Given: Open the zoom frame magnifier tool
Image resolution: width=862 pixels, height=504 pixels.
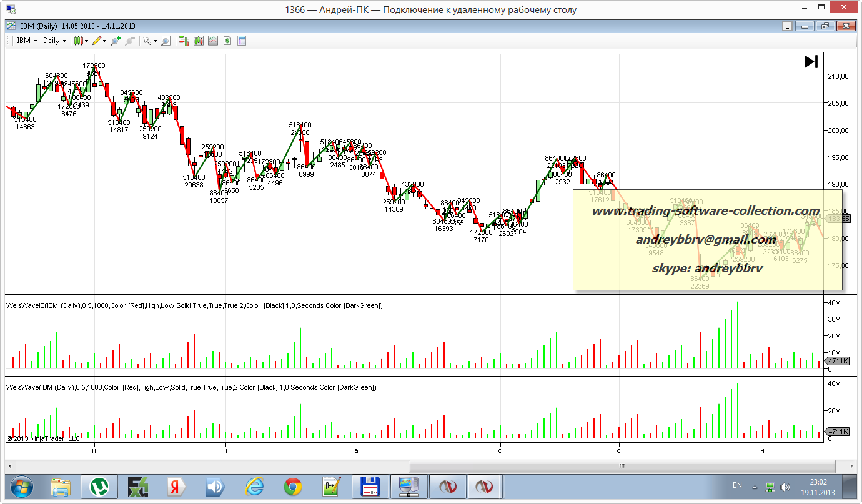Looking at the screenshot, I should point(166,41).
